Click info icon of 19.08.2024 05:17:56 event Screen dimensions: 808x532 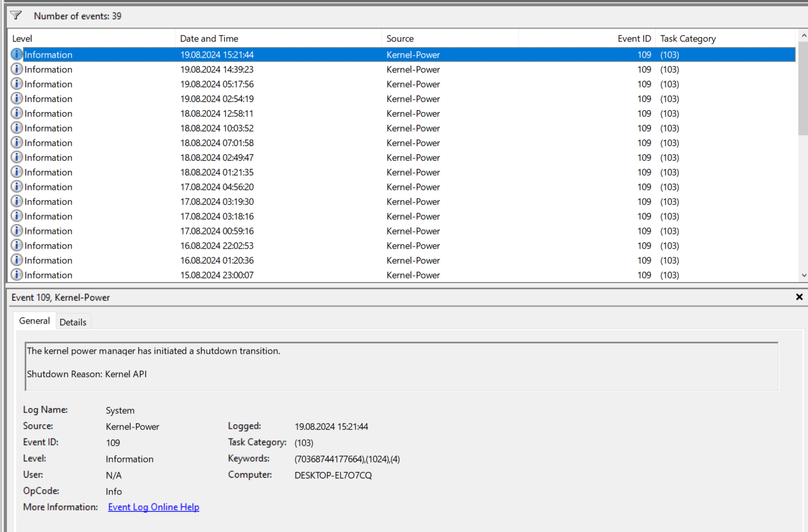point(17,84)
